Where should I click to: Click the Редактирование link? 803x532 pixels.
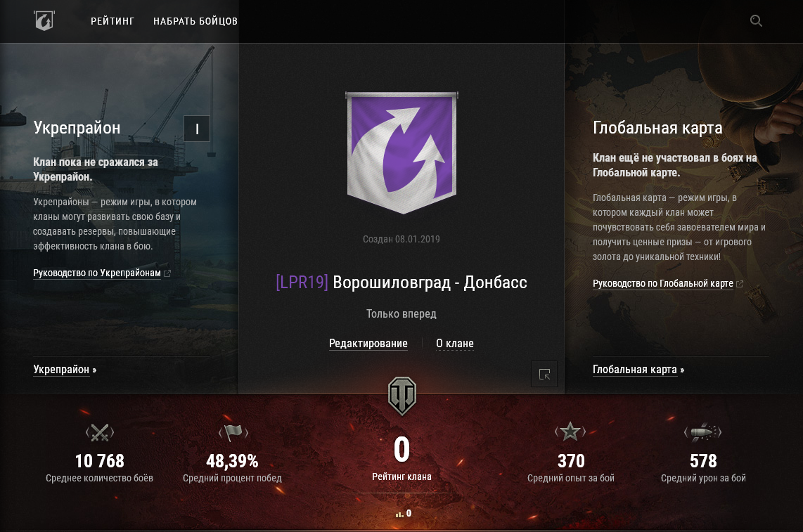click(x=368, y=343)
